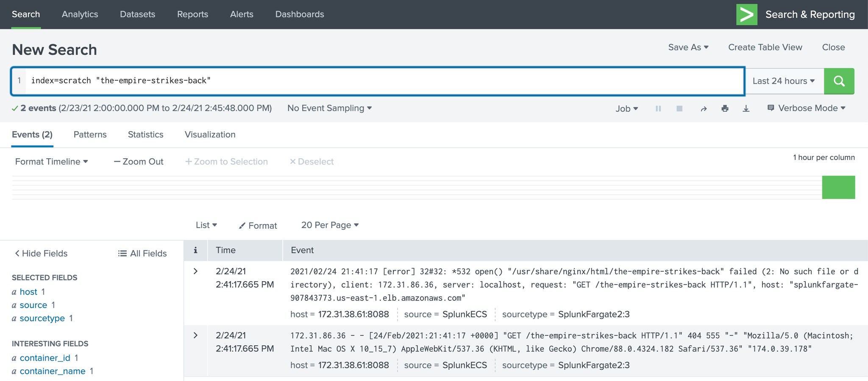Viewport: 868px width, 381px height.
Task: Go to Search nav tab
Action: click(x=26, y=14)
